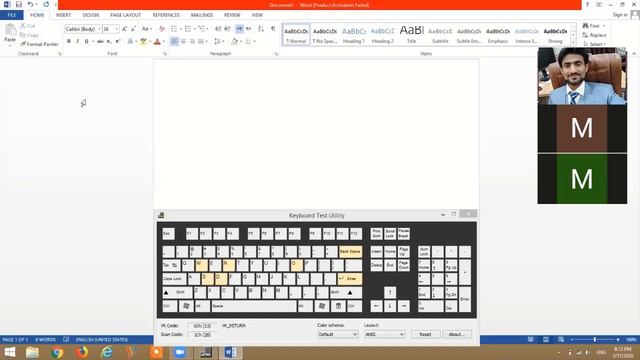The width and height of the screenshot is (640, 360).
Task: Move the zoom slider in the status bar
Action: [594, 340]
